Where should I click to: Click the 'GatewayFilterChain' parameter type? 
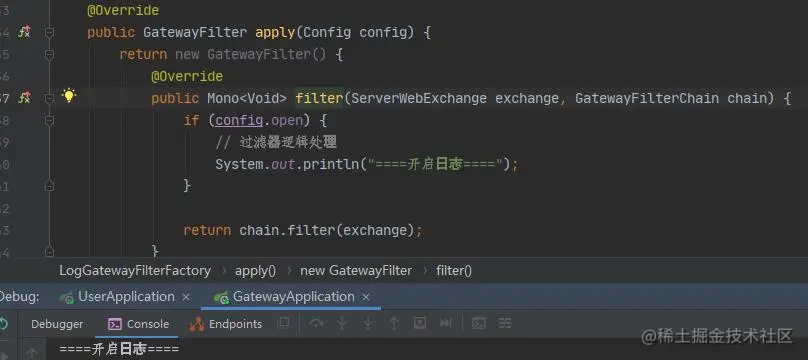point(647,98)
